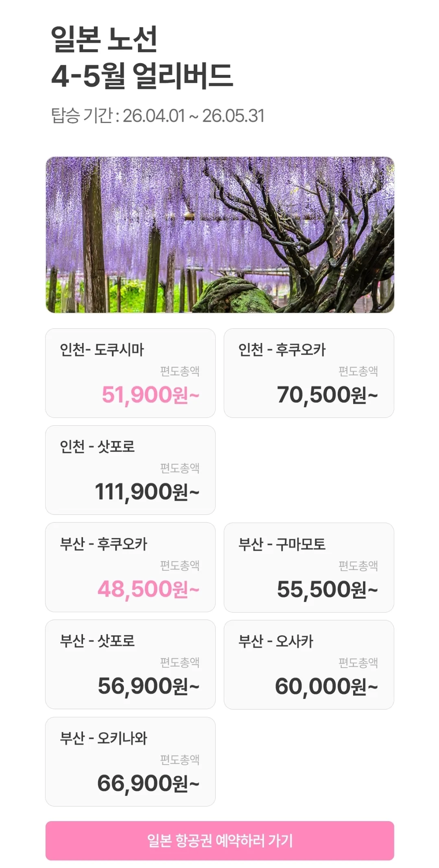
Task: Click the 66,900원~ price text
Action: click(149, 784)
